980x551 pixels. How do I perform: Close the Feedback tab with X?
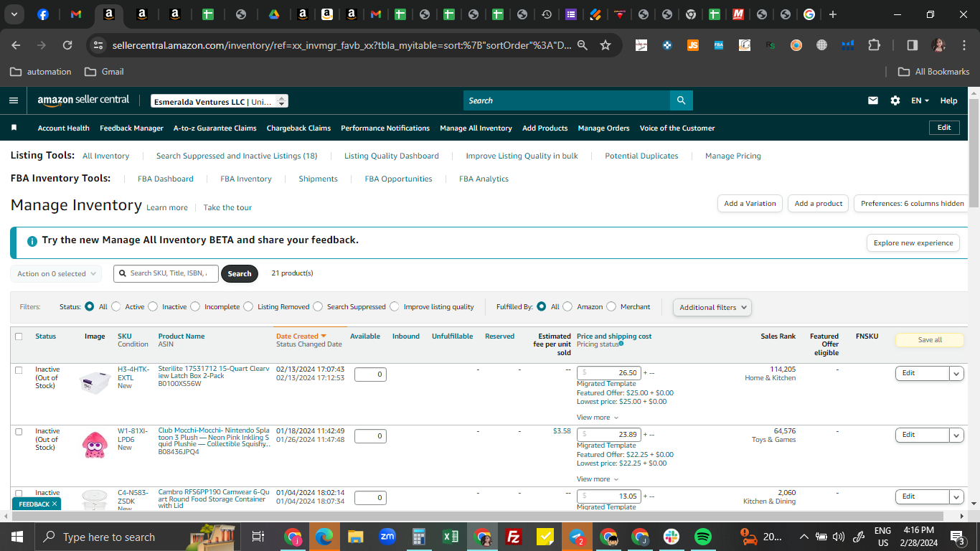pos(55,504)
